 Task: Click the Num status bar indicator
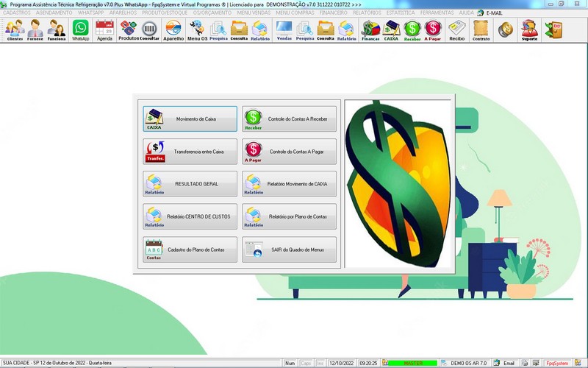(x=290, y=363)
